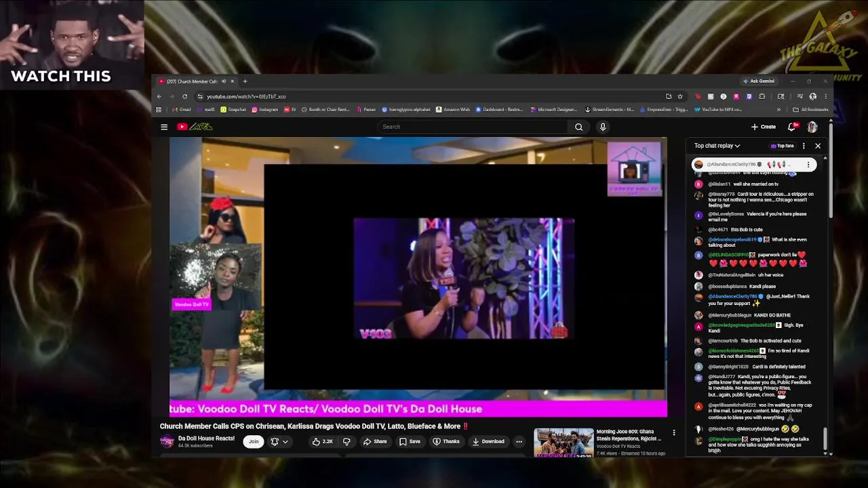Open more actions ellipsis under the video
Screen dimensions: 868x488
coord(519,442)
